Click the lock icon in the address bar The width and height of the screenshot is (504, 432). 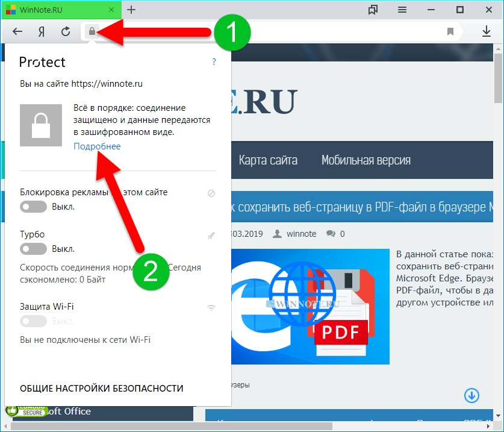(92, 31)
